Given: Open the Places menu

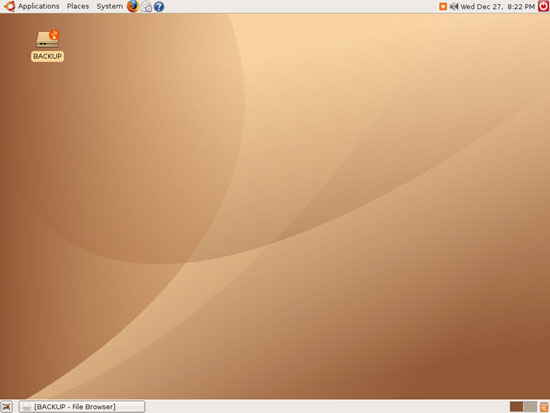Looking at the screenshot, I should coord(78,6).
